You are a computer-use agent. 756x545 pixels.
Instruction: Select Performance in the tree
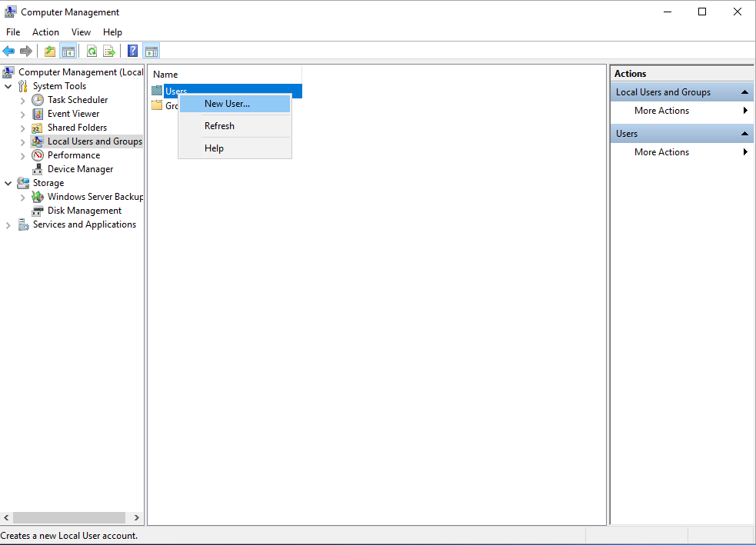[x=74, y=155]
